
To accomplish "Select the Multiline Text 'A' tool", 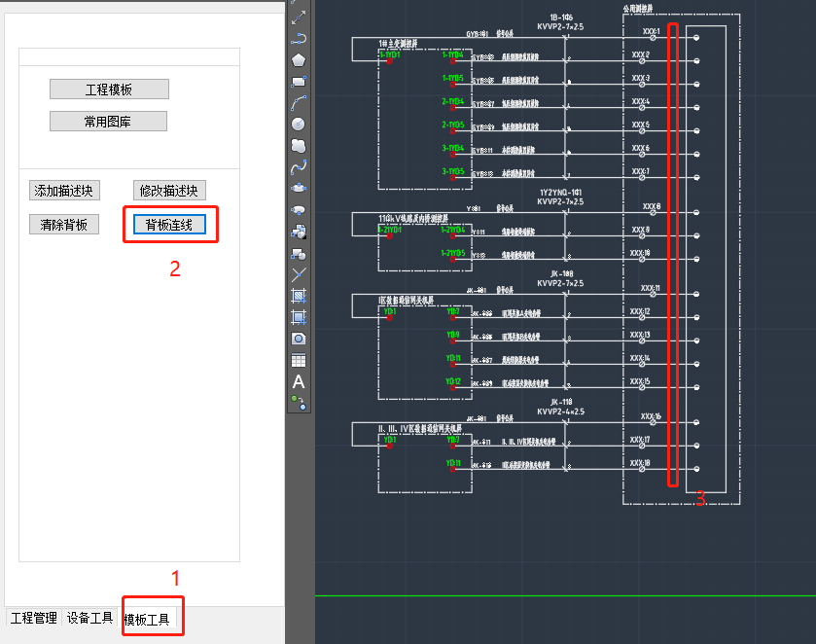I will coord(299,381).
